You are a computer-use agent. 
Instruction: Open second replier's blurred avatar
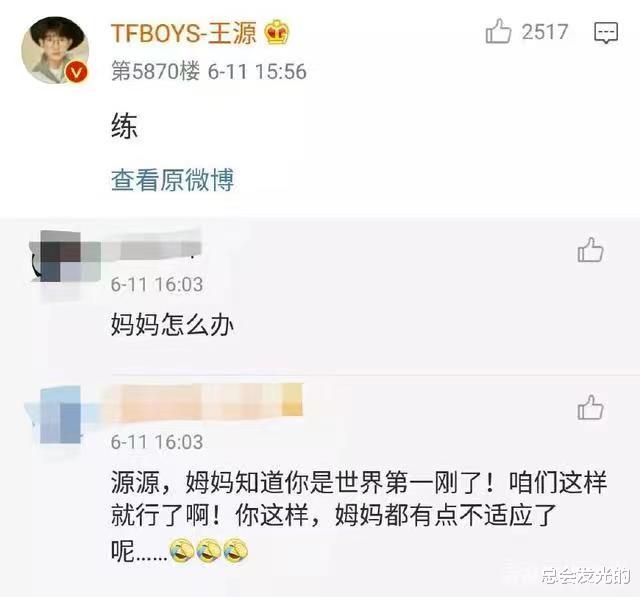(x=60, y=415)
